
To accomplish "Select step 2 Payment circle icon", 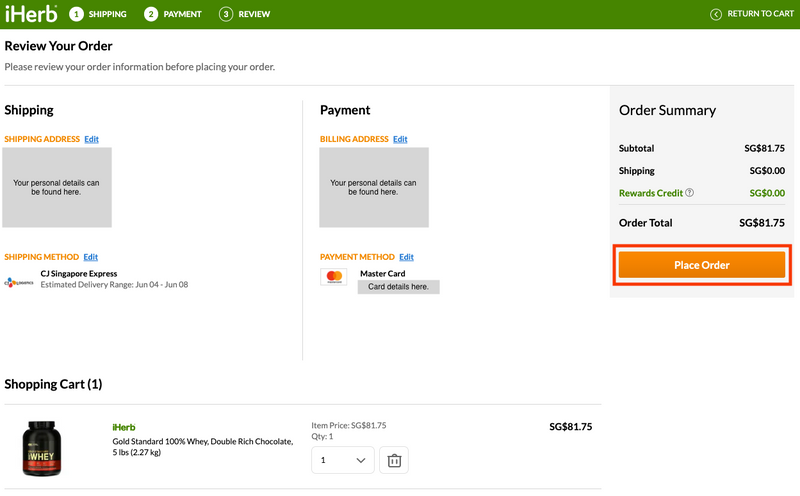I will [151, 14].
